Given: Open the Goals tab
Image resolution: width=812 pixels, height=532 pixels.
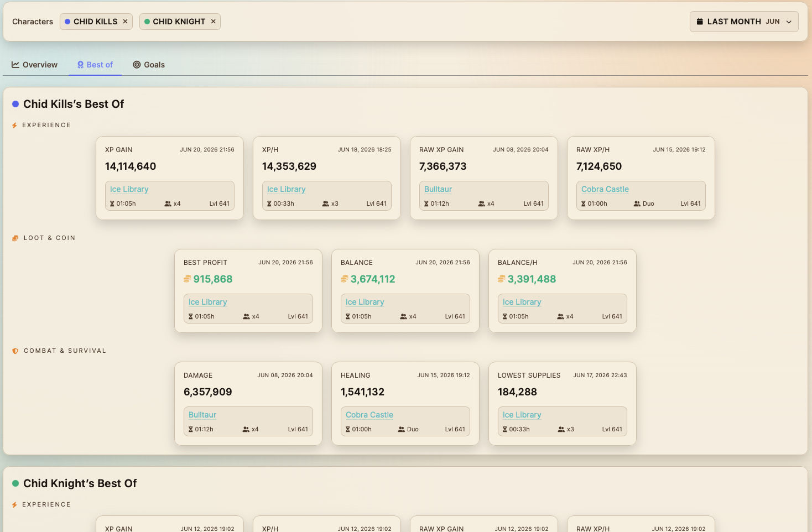Looking at the screenshot, I should [x=149, y=65].
